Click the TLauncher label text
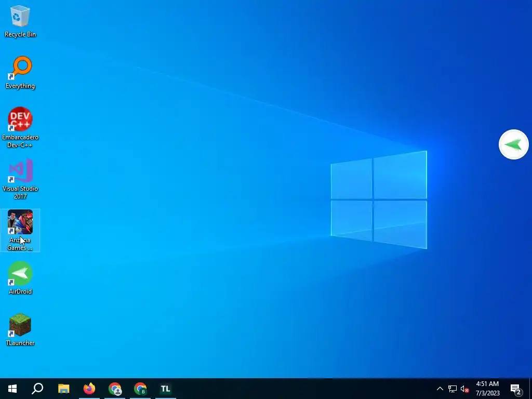532x399 pixels. click(20, 343)
